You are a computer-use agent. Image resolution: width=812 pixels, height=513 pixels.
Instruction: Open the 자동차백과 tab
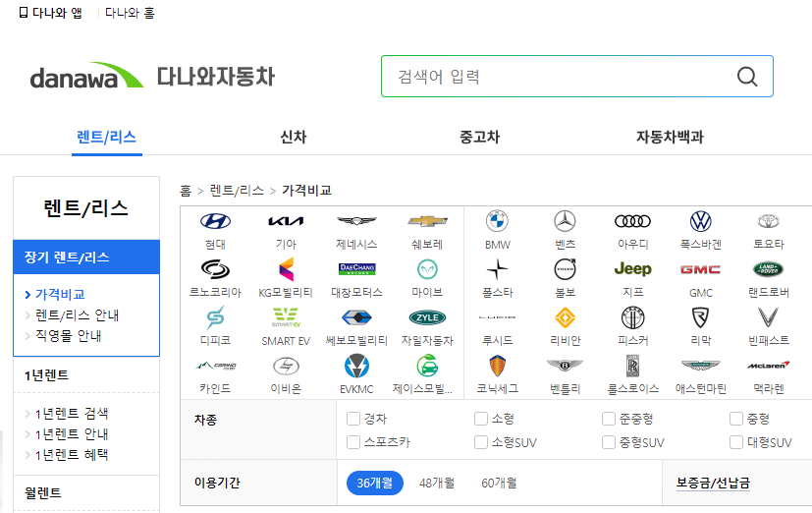point(670,138)
